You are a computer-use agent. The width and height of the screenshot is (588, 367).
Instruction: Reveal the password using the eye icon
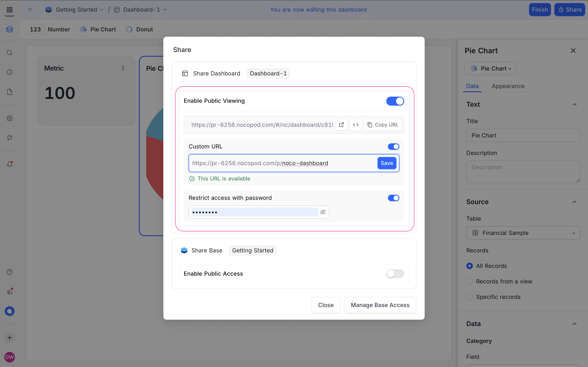[x=323, y=212]
